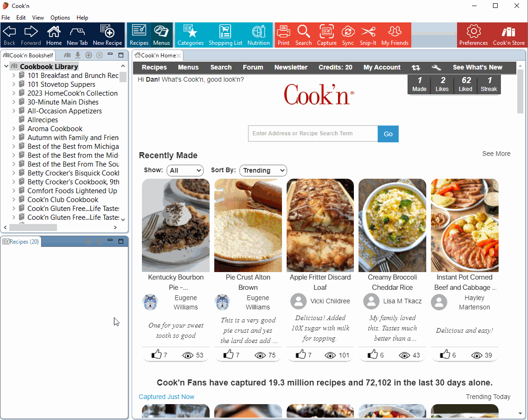Open My Friends

coord(395,35)
